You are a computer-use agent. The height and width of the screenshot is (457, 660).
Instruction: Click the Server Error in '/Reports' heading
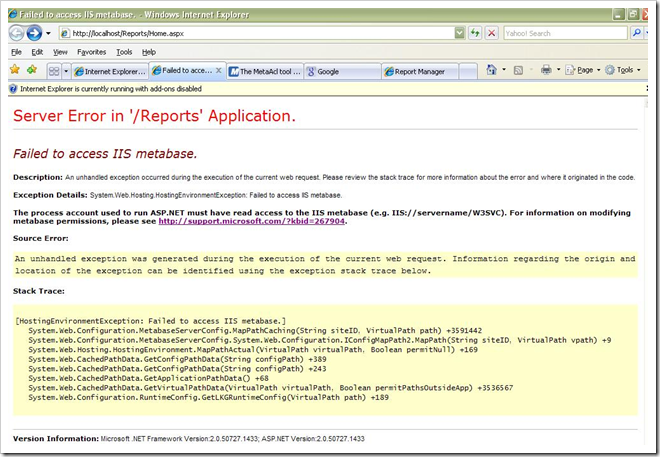154,116
